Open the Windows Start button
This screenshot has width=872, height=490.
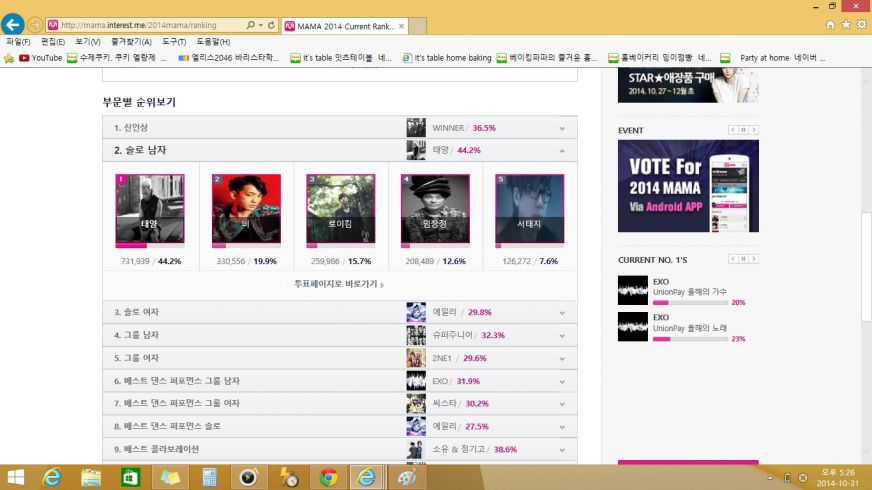pos(15,477)
